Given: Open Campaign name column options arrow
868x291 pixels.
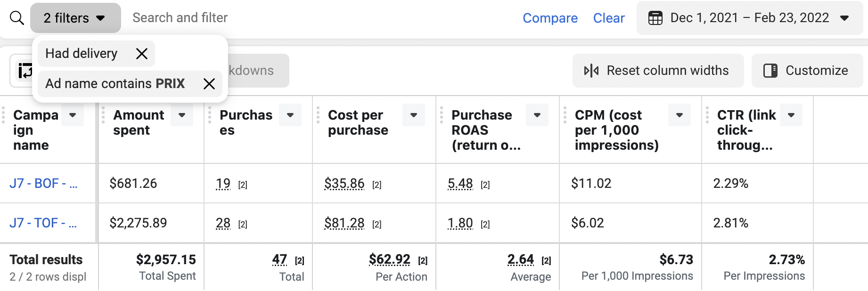Looking at the screenshot, I should pos(73,115).
